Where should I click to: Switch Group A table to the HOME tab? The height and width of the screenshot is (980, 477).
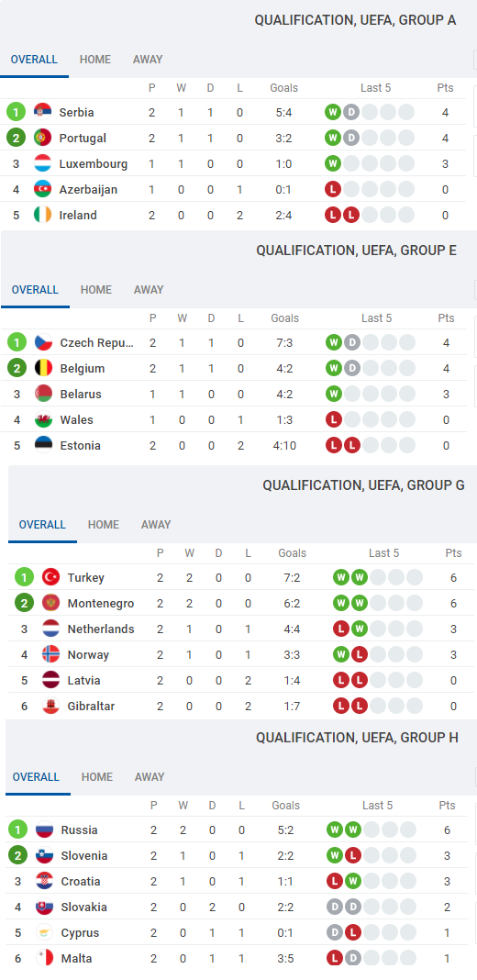[95, 60]
